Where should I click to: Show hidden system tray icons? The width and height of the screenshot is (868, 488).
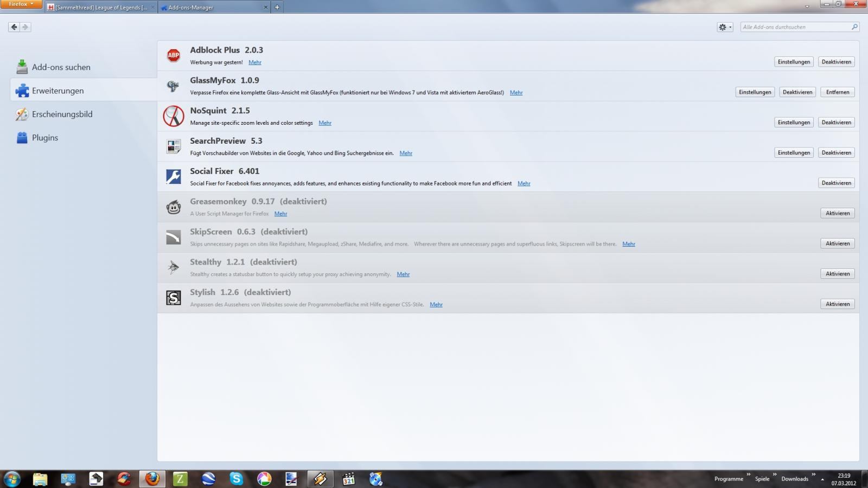822,479
